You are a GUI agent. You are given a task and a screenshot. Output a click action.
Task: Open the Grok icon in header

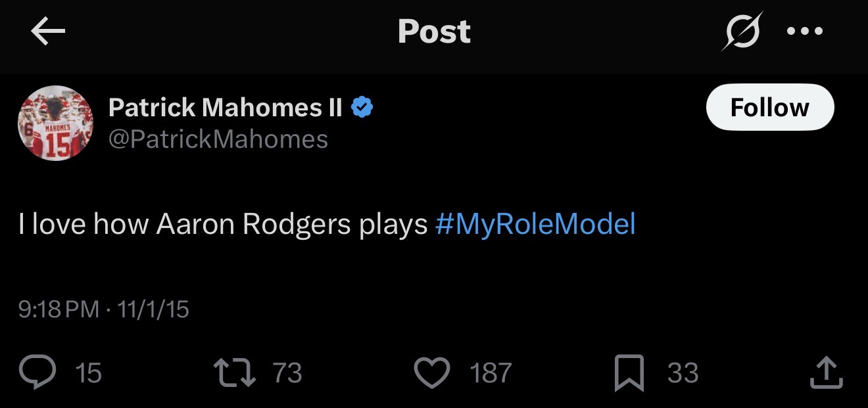click(742, 31)
